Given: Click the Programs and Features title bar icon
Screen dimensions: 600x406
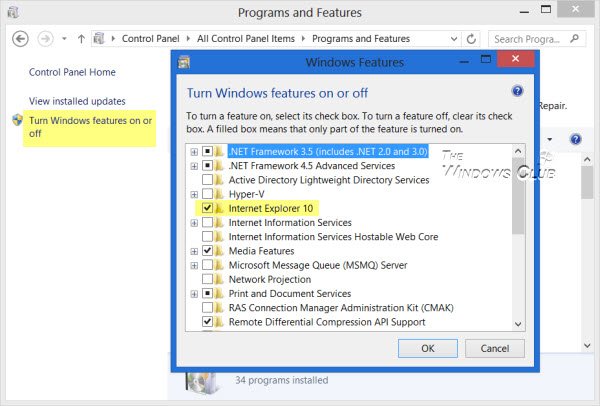Looking at the screenshot, I should 13,12.
